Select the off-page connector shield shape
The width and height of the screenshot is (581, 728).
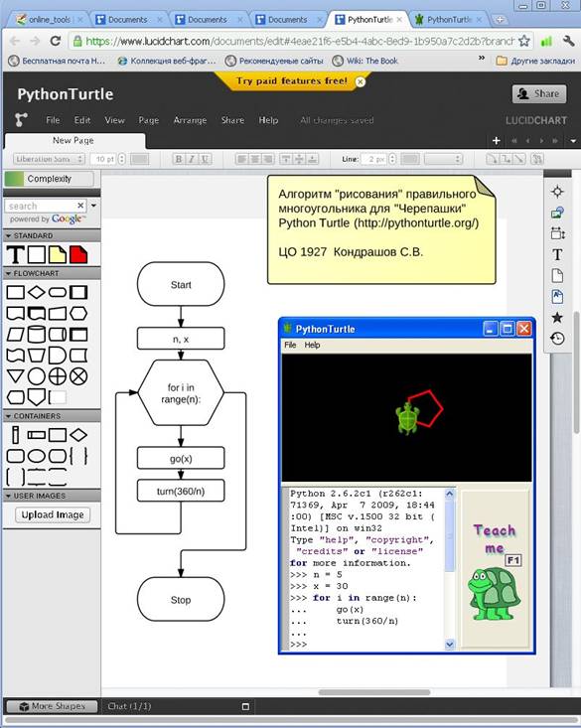(37, 397)
